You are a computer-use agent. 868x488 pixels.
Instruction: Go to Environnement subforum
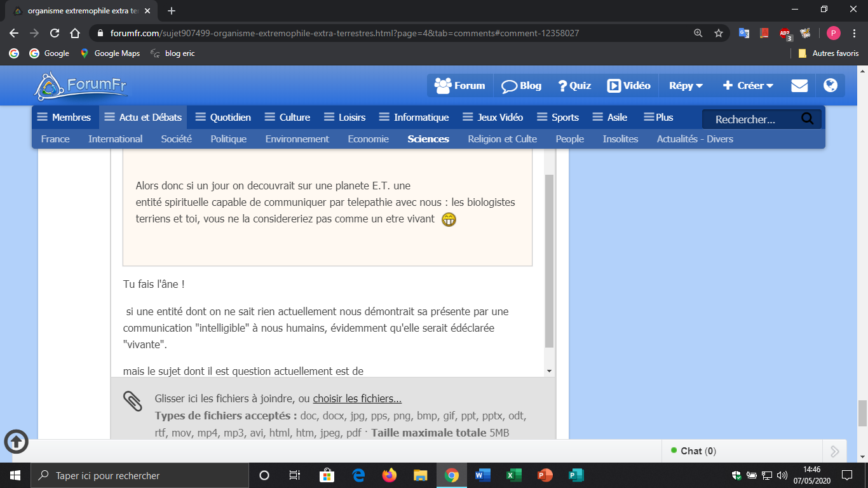coord(297,139)
